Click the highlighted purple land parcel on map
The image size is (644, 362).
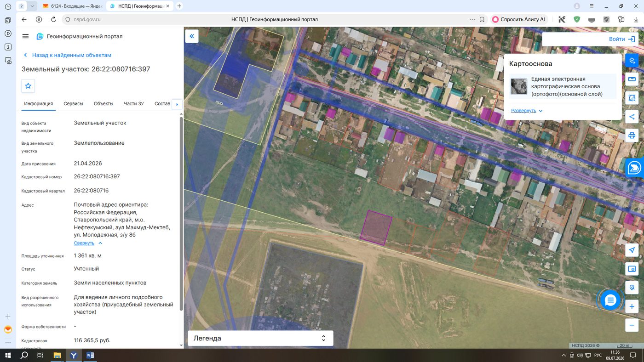click(x=376, y=227)
